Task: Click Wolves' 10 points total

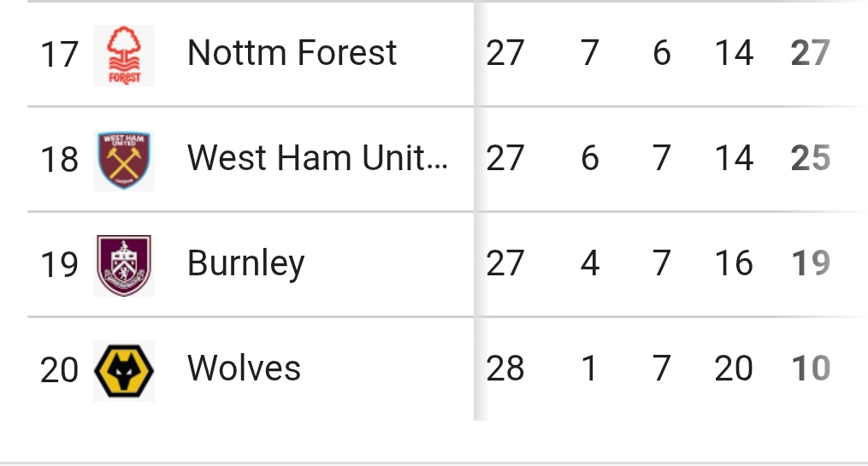Action: pyautogui.click(x=810, y=369)
